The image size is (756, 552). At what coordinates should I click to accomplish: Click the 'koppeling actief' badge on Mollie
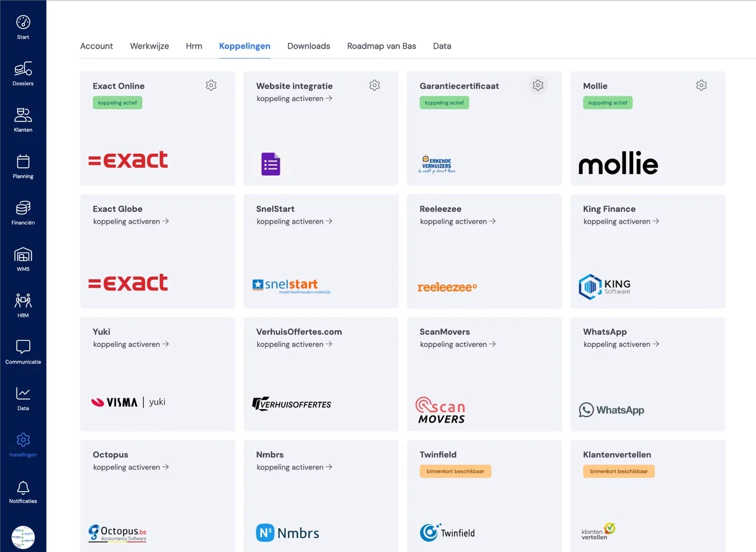pyautogui.click(x=608, y=103)
